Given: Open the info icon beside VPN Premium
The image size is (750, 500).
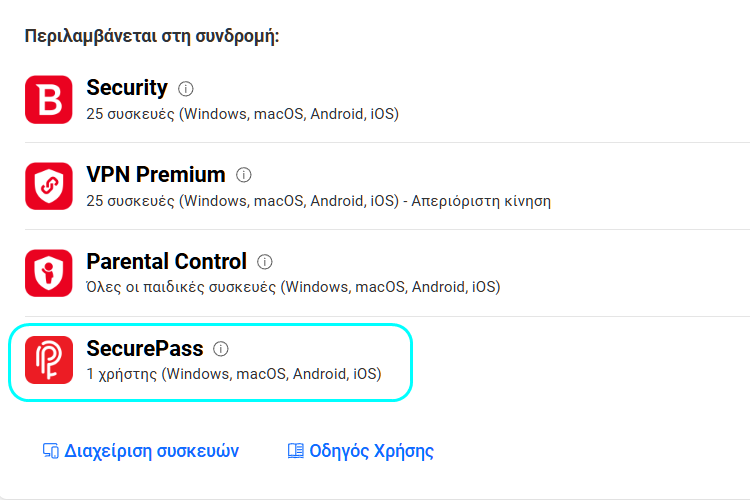Looking at the screenshot, I should click(x=243, y=175).
